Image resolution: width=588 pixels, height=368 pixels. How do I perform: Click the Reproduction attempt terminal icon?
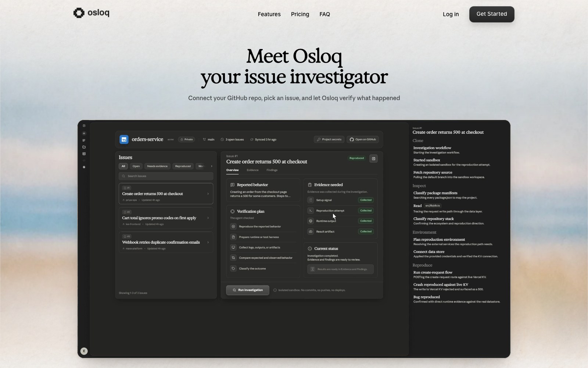[311, 210]
